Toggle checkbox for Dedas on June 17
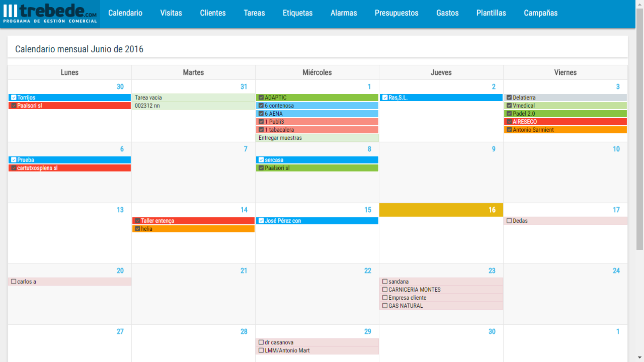The image size is (644, 362). click(x=508, y=221)
